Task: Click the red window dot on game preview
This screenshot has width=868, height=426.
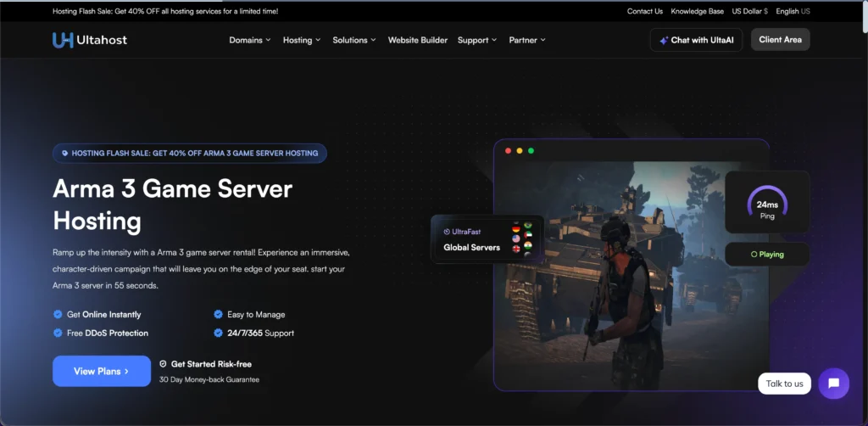Action: [x=508, y=151]
